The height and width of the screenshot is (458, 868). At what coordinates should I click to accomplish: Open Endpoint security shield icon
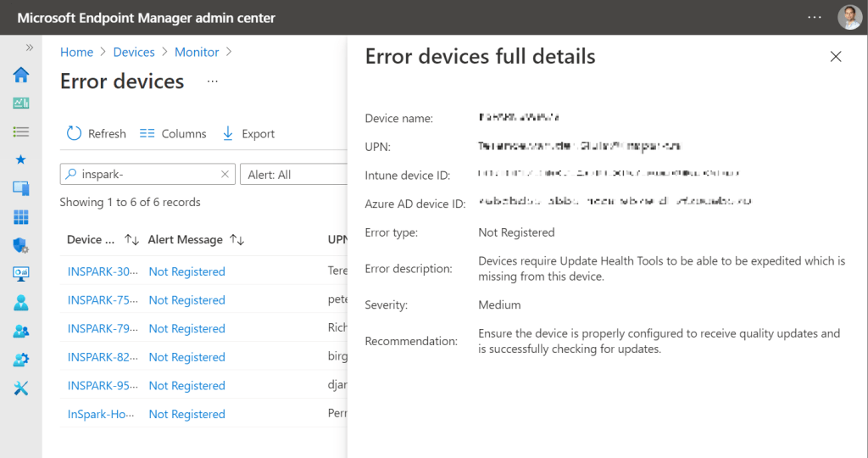tap(21, 246)
